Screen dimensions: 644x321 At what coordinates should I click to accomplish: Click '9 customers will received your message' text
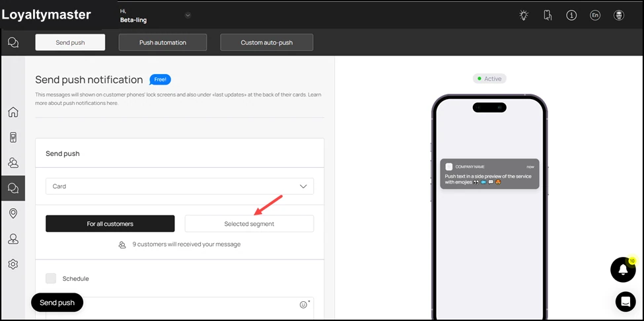coord(186,244)
